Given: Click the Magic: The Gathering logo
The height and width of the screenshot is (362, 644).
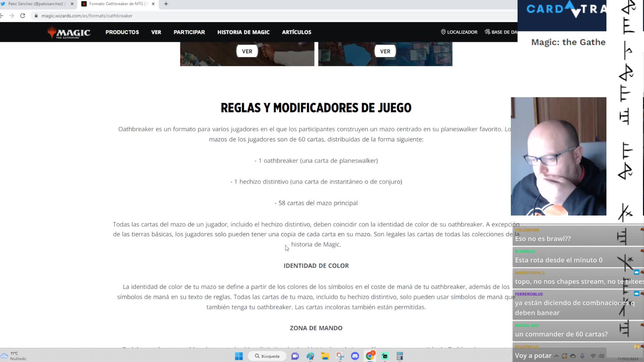Looking at the screenshot, I should 69,32.
